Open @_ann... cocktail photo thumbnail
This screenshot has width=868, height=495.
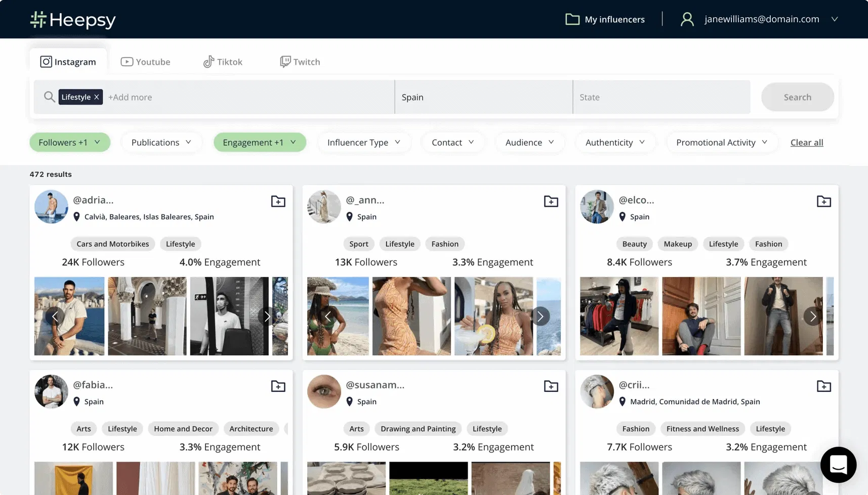[493, 316]
